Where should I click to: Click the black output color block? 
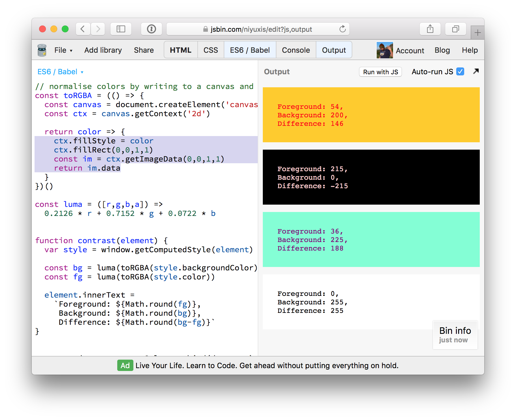point(371,177)
